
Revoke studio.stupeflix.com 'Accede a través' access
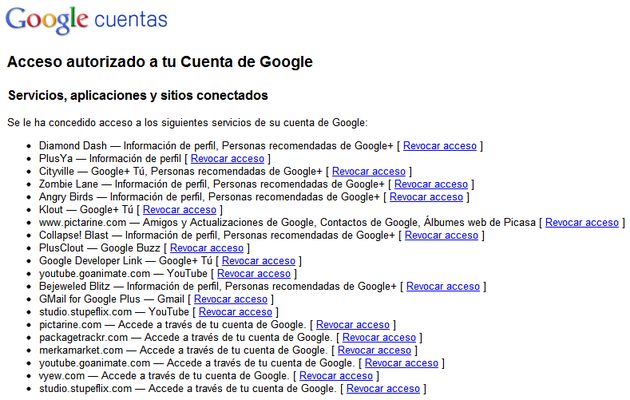(x=383, y=389)
